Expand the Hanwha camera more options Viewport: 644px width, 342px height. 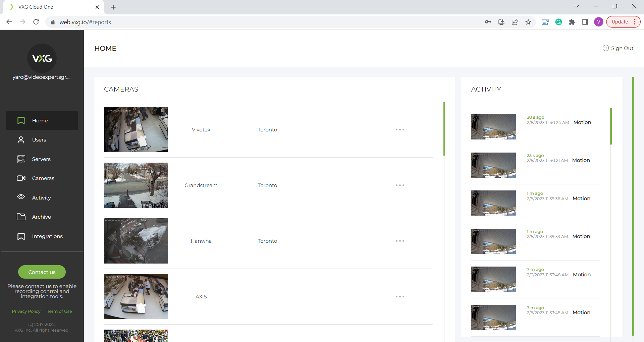click(x=400, y=241)
